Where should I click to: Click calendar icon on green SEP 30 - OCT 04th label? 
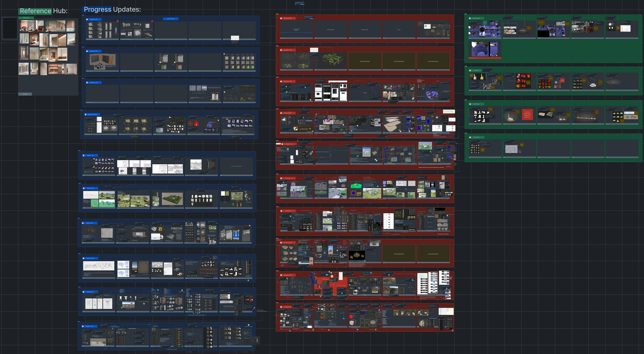click(470, 18)
